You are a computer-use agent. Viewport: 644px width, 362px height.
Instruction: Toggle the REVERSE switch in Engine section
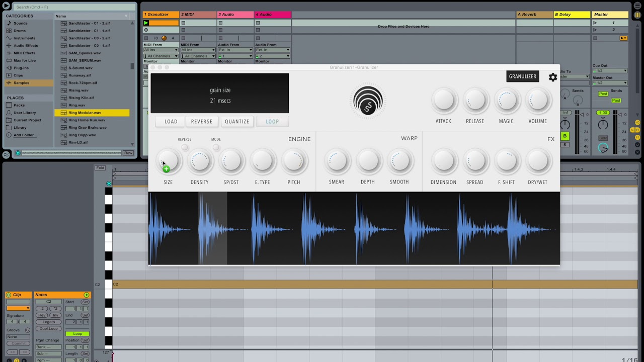(185, 147)
